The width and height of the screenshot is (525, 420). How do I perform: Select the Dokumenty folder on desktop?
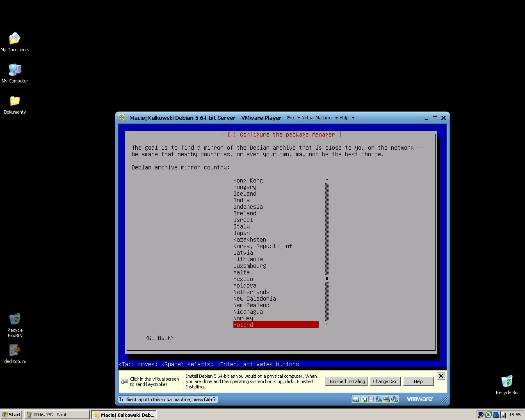(x=15, y=105)
